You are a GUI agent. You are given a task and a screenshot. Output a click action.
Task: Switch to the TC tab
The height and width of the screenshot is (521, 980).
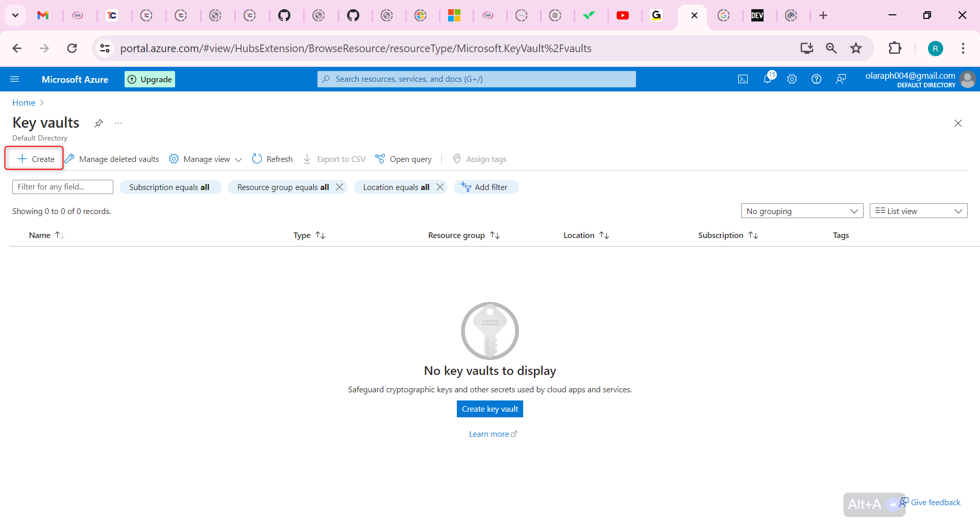point(112,15)
